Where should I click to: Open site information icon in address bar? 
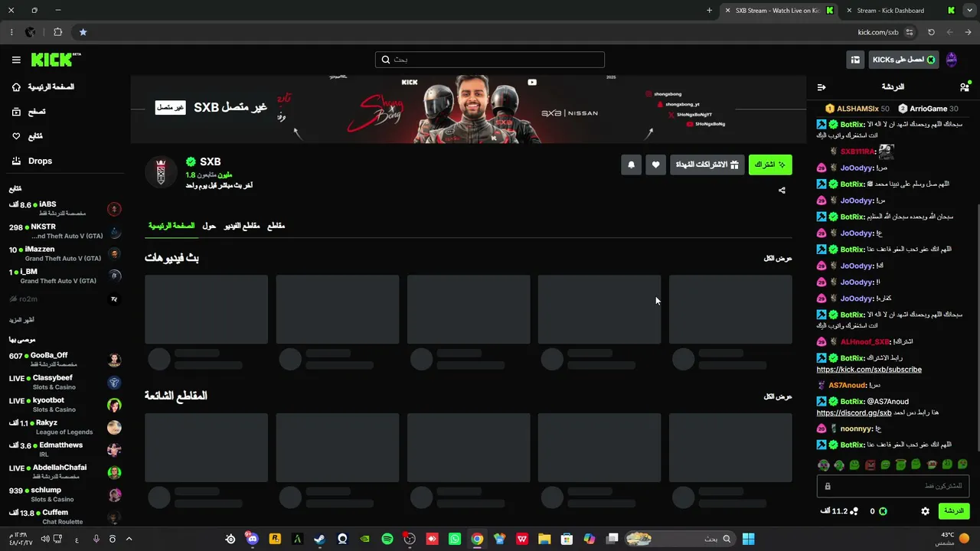point(909,32)
